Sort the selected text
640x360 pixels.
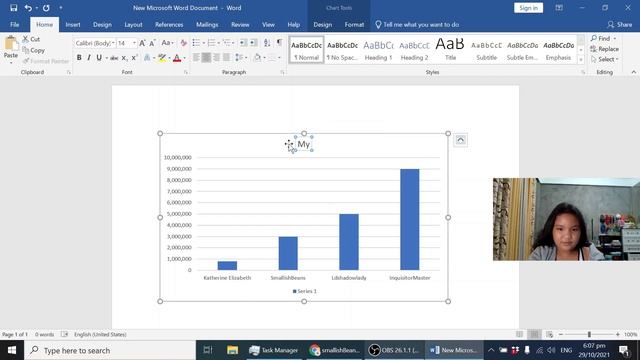pos(267,43)
